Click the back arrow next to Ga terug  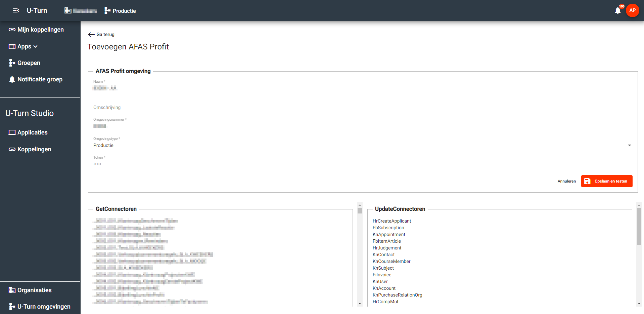[91, 35]
